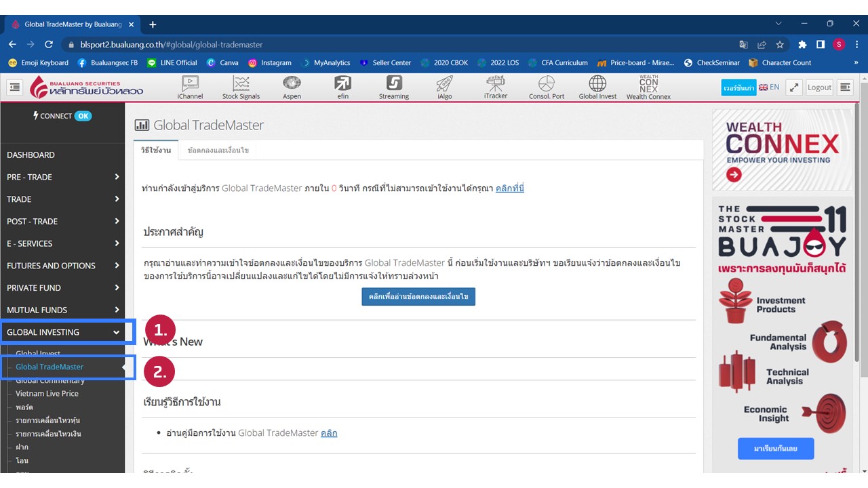Open Stock Signals tool

tap(241, 87)
